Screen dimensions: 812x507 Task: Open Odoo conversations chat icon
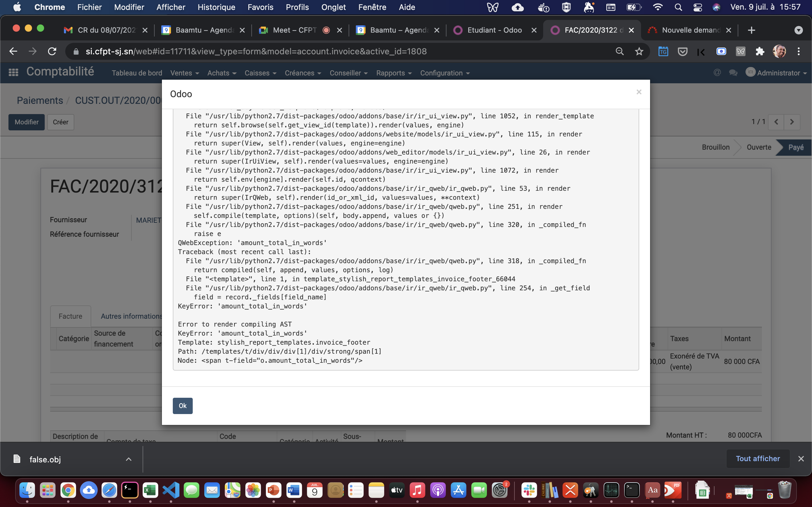[x=733, y=73]
